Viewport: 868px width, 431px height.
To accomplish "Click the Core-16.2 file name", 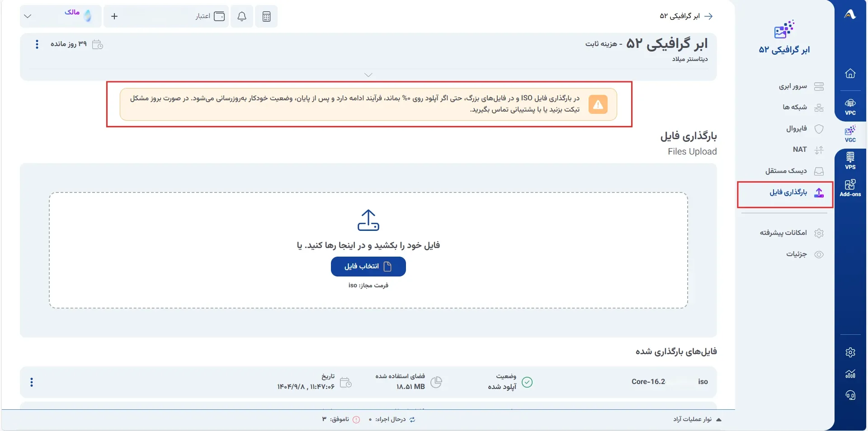I will (x=648, y=382).
